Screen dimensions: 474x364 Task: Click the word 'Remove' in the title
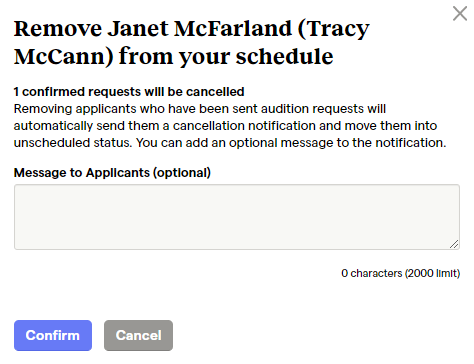(x=58, y=29)
